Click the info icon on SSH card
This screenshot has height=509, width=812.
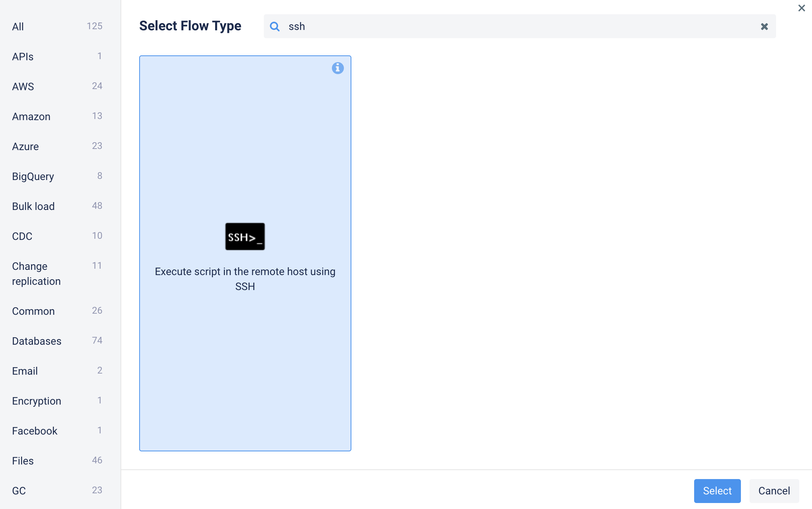(x=338, y=68)
